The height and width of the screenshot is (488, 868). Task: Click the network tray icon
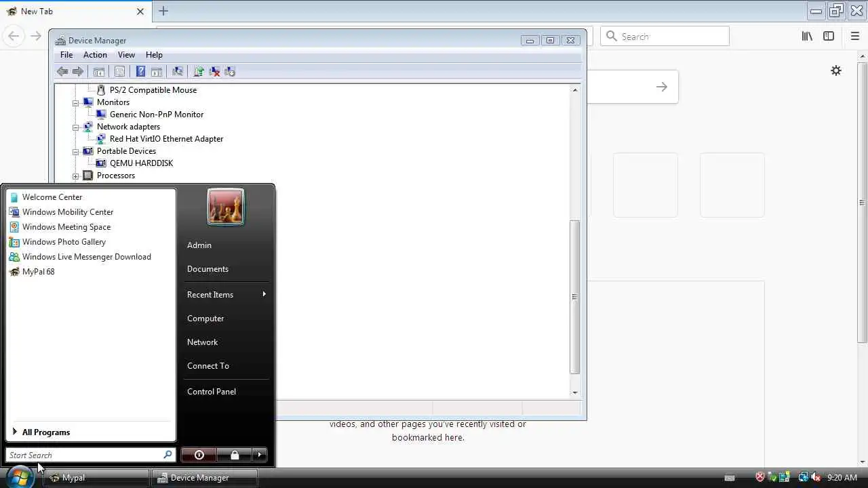pos(804,478)
